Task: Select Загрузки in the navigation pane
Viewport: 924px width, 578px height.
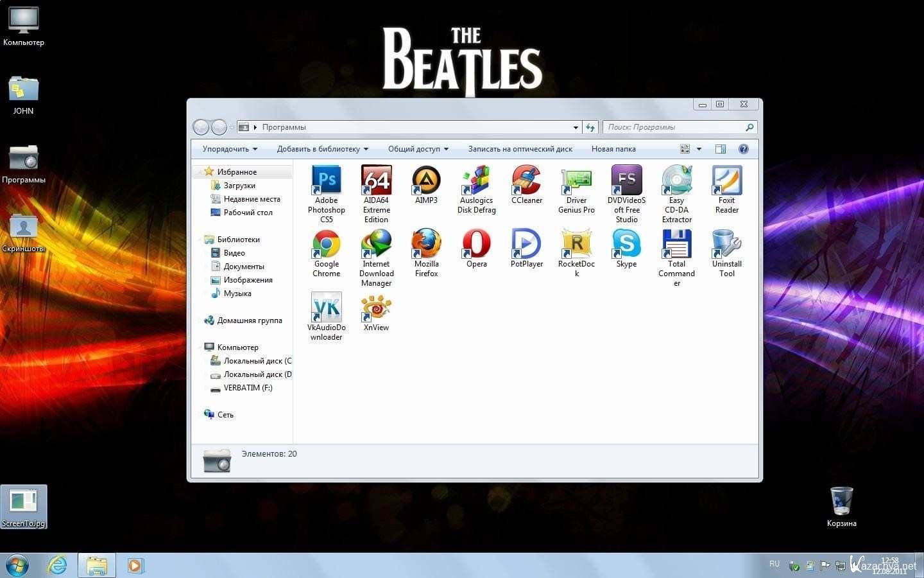Action: (x=239, y=186)
